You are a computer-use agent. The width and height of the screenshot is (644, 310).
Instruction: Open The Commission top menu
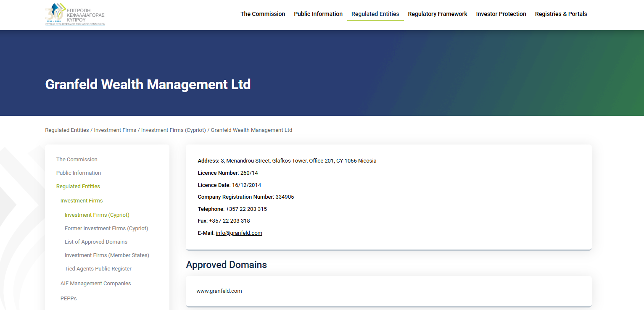pos(263,14)
